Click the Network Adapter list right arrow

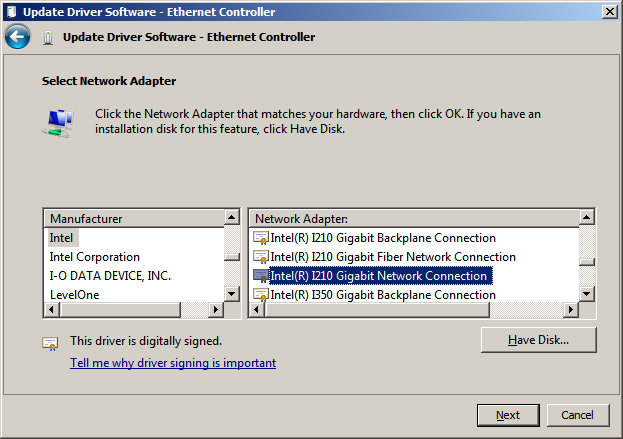tap(571, 309)
